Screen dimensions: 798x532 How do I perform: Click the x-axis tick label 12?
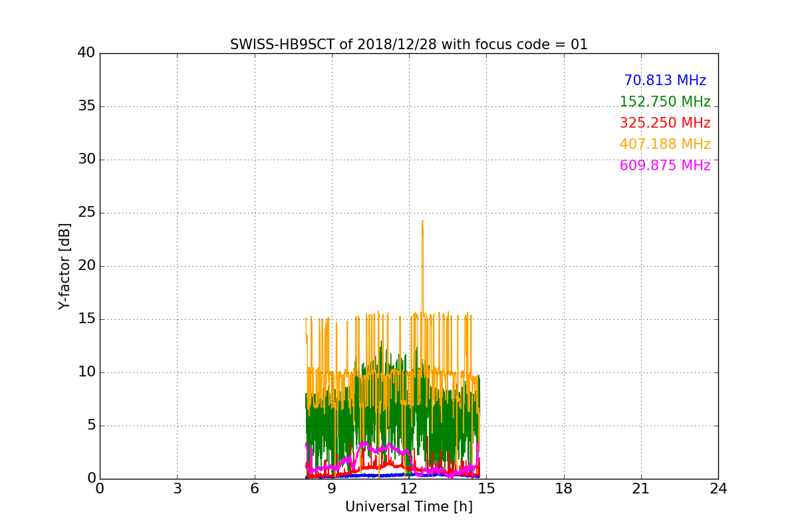pos(409,488)
